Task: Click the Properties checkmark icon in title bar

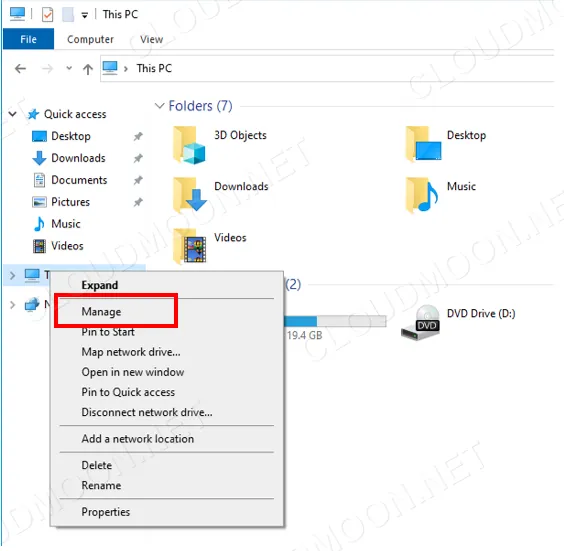Action: (x=47, y=15)
